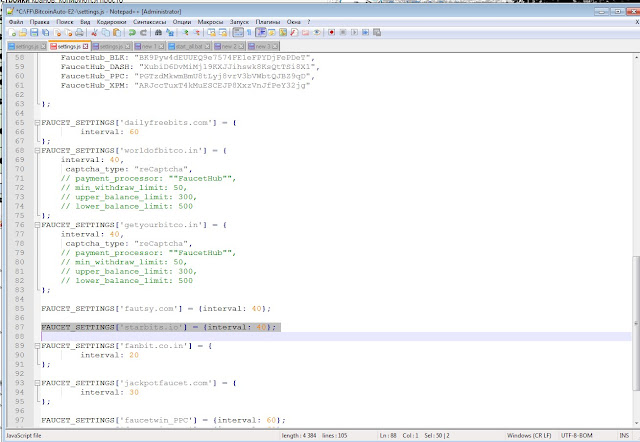Screen dimensions: 640x442
Task: Undo last edit with the green arrow
Action: (132, 32)
